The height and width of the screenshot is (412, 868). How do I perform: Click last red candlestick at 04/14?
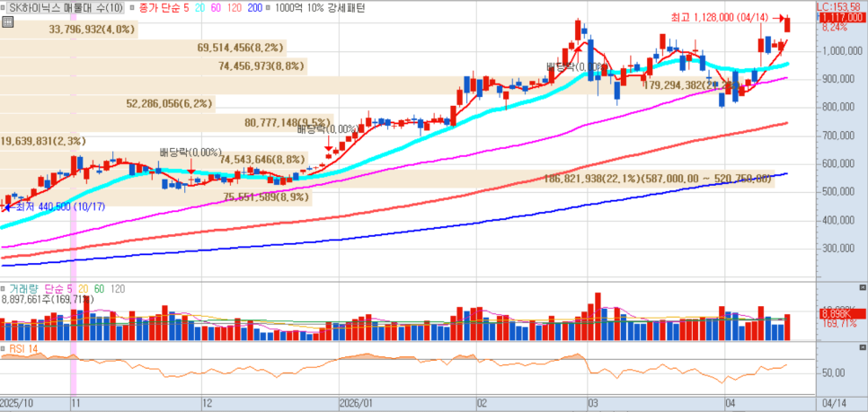tap(787, 23)
